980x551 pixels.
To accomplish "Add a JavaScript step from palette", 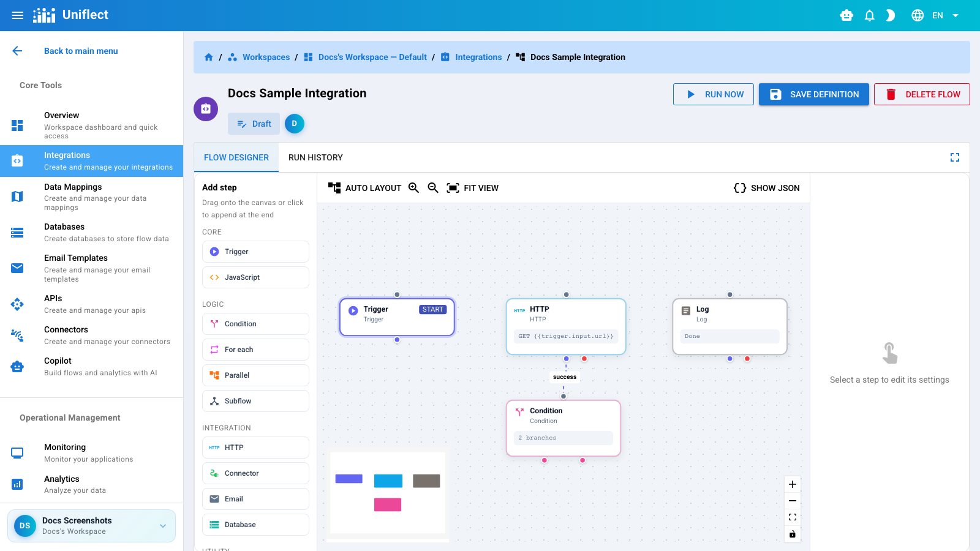I will tap(255, 277).
